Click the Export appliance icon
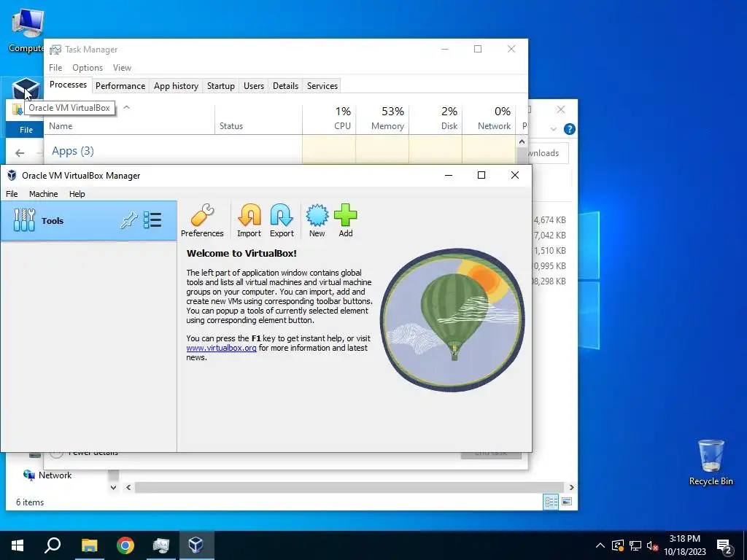The height and width of the screenshot is (560, 747). (282, 220)
